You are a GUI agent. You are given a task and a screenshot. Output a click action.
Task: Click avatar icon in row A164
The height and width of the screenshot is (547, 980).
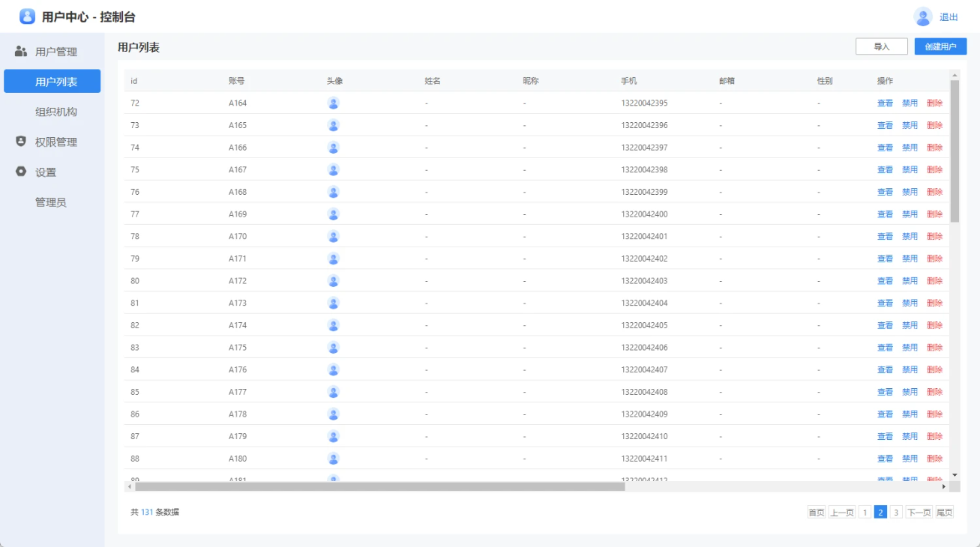[x=334, y=103]
